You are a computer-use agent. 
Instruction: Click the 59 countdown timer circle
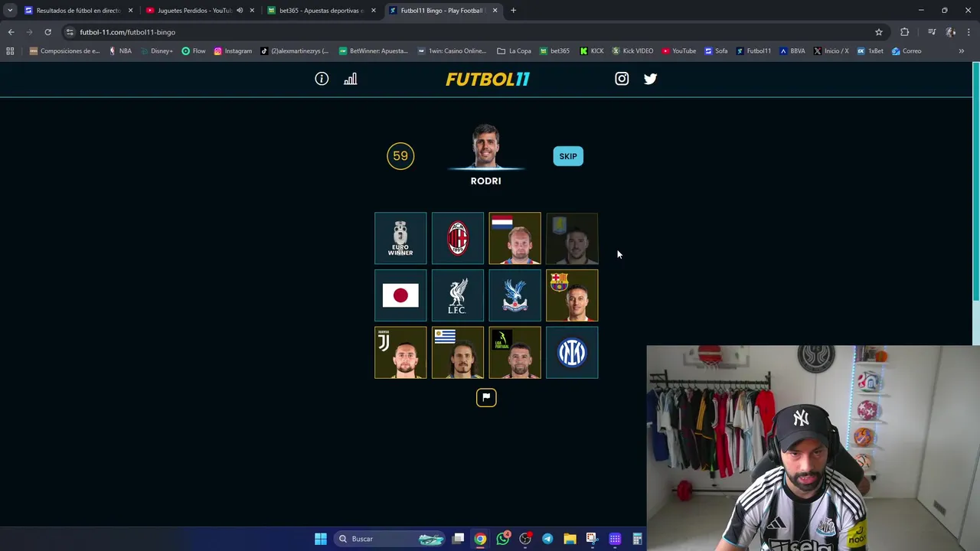pyautogui.click(x=400, y=156)
